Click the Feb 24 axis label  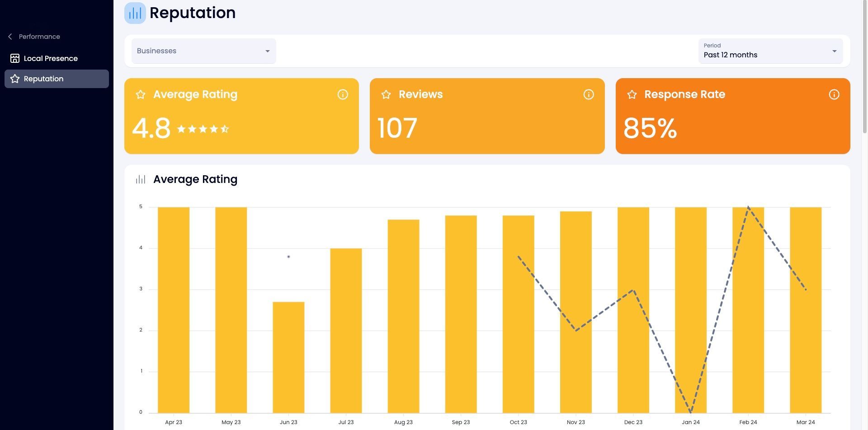[x=748, y=422]
